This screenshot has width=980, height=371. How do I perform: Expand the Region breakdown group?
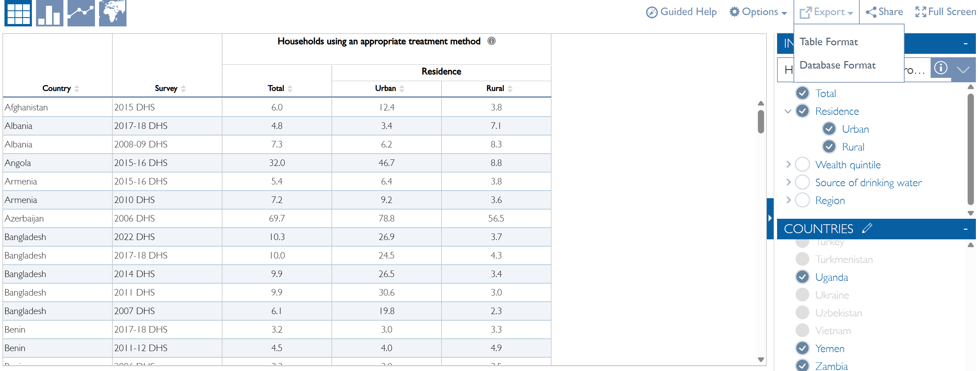point(788,200)
